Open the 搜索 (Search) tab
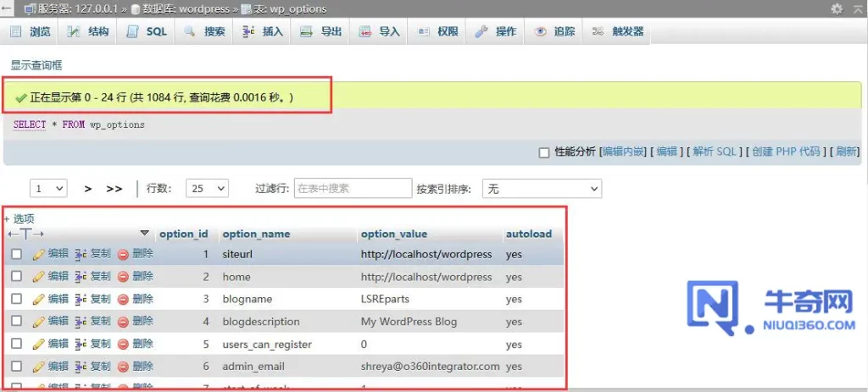 coord(205,31)
